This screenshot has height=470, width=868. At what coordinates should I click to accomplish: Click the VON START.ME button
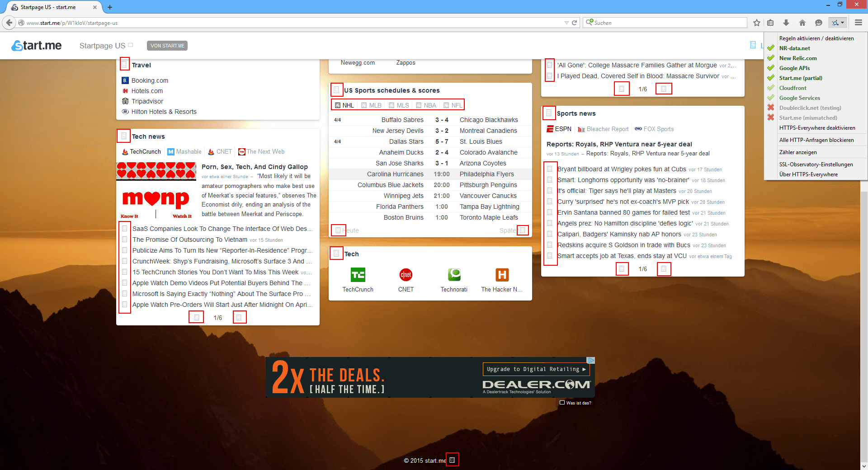(167, 46)
